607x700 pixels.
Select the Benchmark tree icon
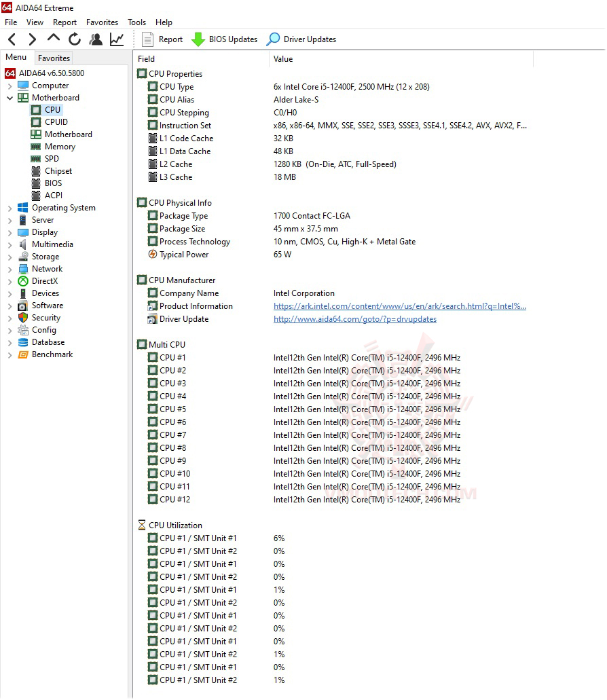click(23, 354)
